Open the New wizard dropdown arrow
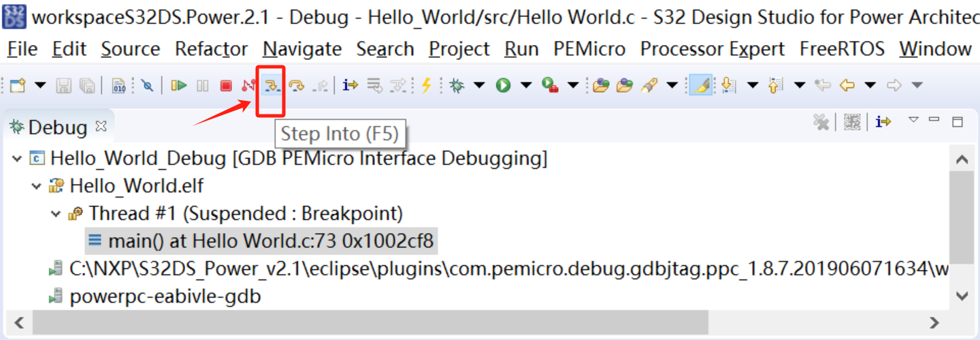 pos(40,85)
